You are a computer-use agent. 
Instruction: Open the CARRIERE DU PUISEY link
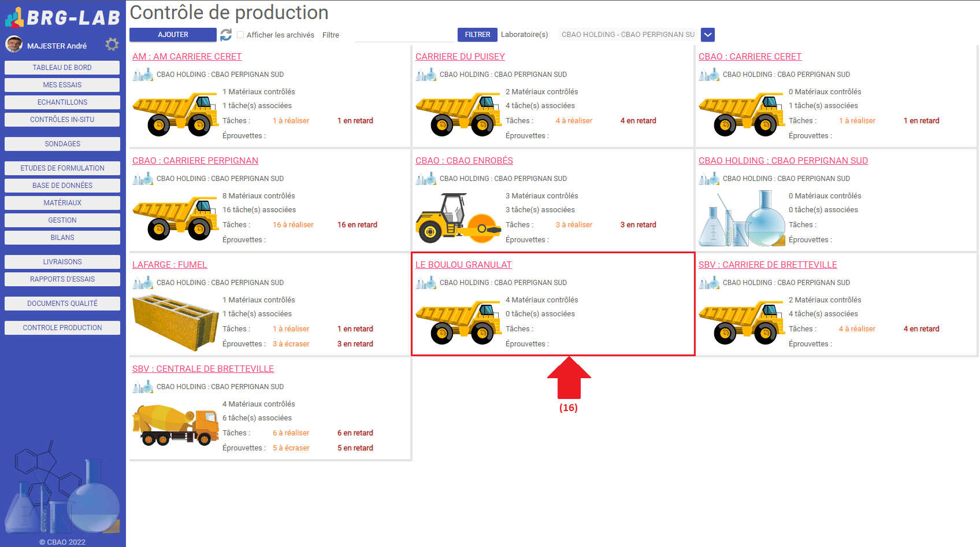coord(460,57)
